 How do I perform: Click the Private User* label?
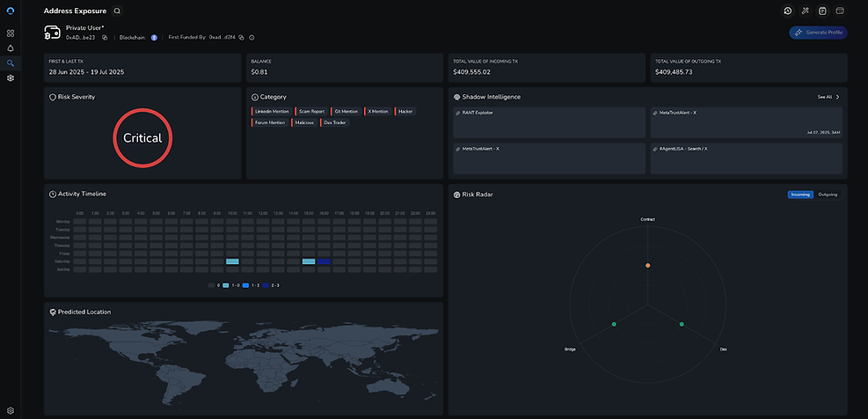click(85, 27)
